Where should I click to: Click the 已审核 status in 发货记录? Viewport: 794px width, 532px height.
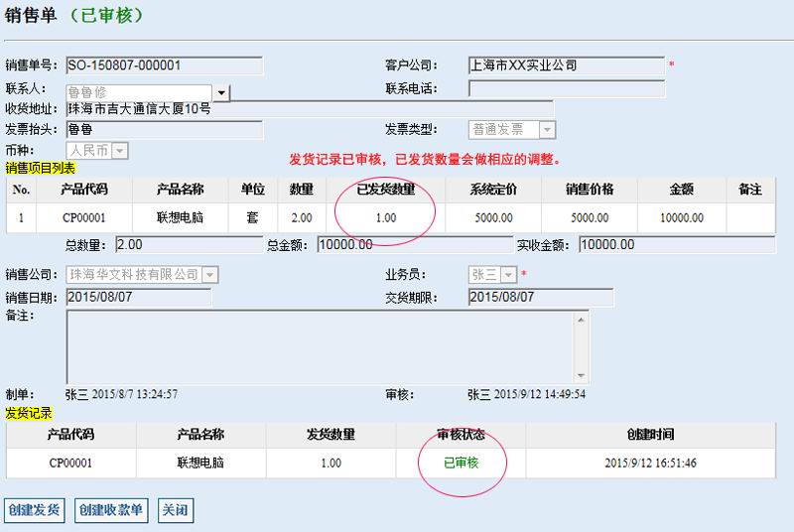click(461, 463)
